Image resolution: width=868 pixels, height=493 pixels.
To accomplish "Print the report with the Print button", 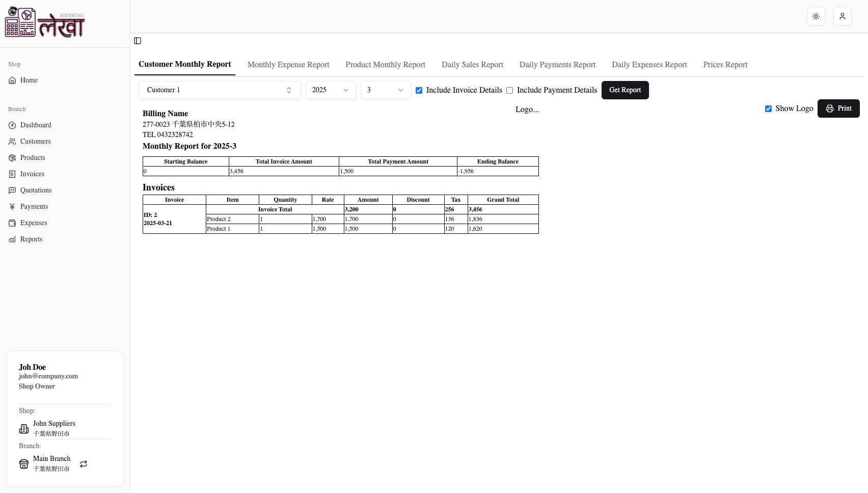I will [x=838, y=108].
